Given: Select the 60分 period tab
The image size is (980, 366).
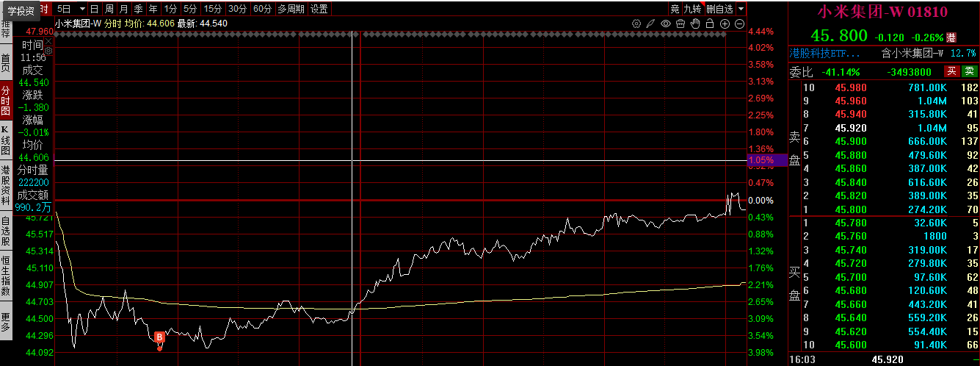Looking at the screenshot, I should [x=262, y=10].
